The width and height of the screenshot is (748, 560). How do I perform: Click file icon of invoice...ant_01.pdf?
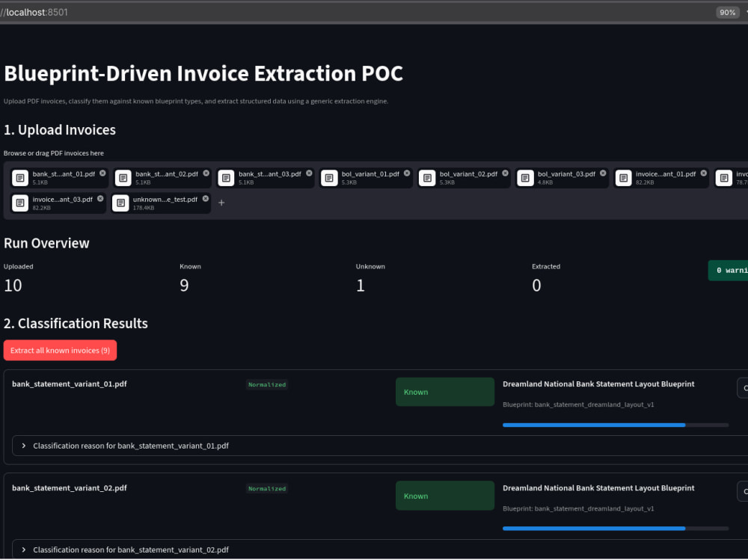pos(623,178)
